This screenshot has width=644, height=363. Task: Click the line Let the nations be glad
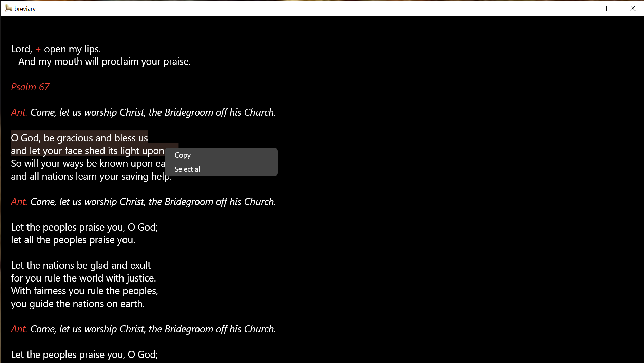tap(81, 265)
